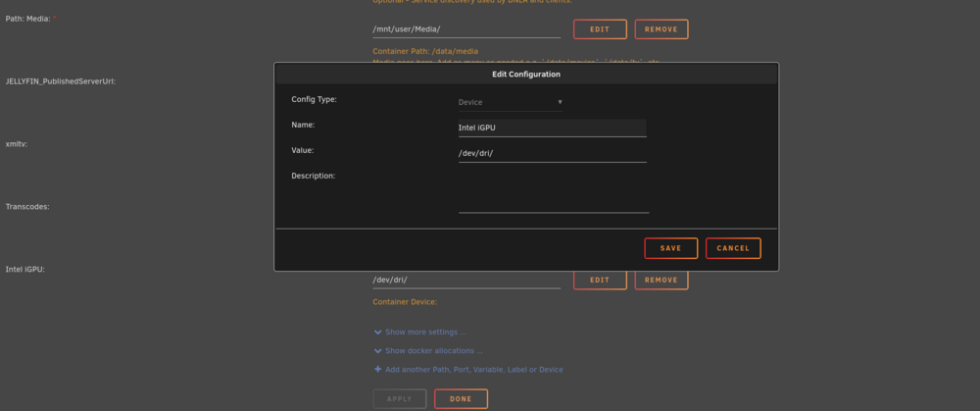
Task: Click the Done button
Action: pyautogui.click(x=461, y=399)
